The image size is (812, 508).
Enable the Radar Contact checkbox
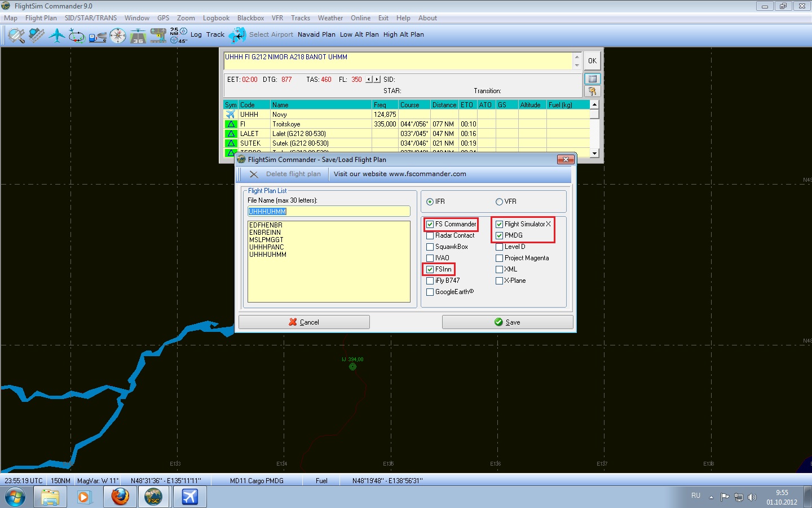430,235
